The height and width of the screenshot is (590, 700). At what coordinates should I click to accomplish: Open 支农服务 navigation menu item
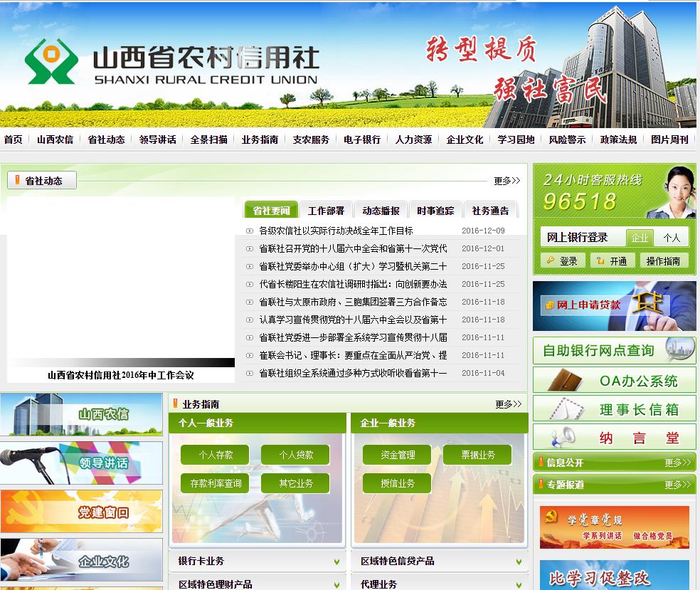click(x=311, y=139)
